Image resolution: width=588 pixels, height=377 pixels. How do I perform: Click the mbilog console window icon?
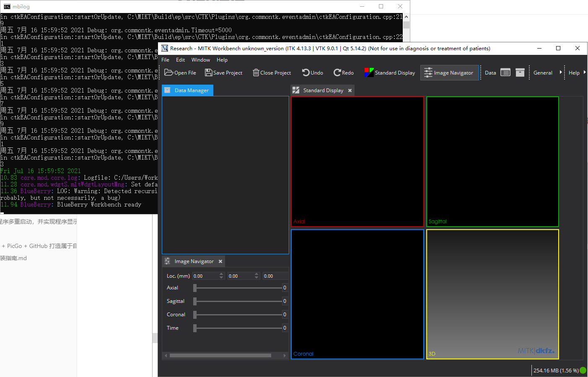pyautogui.click(x=7, y=6)
